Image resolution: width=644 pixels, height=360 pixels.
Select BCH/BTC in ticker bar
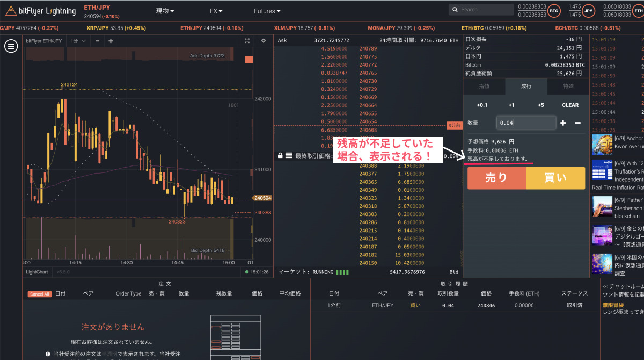click(x=588, y=28)
